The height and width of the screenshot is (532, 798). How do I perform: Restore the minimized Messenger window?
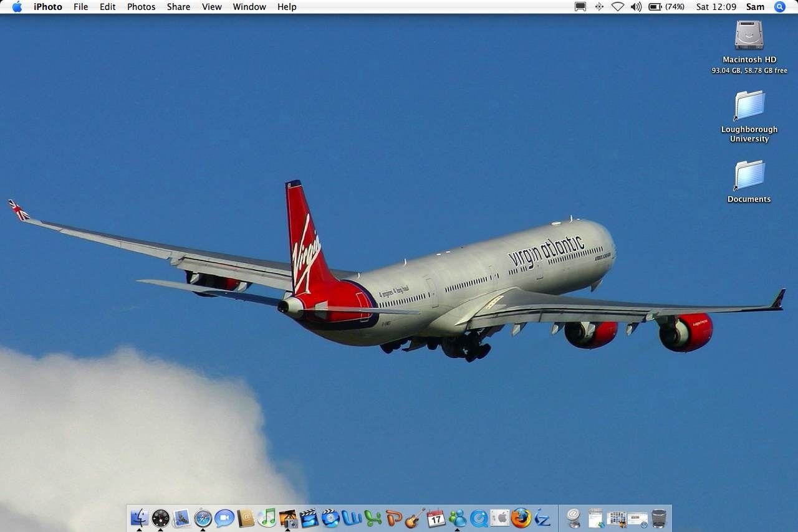595,518
